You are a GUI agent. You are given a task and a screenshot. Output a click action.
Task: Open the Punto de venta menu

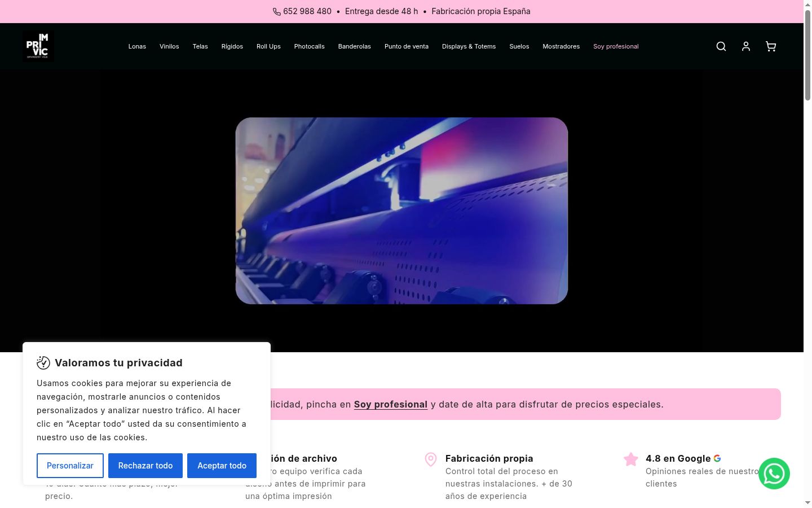(x=407, y=46)
